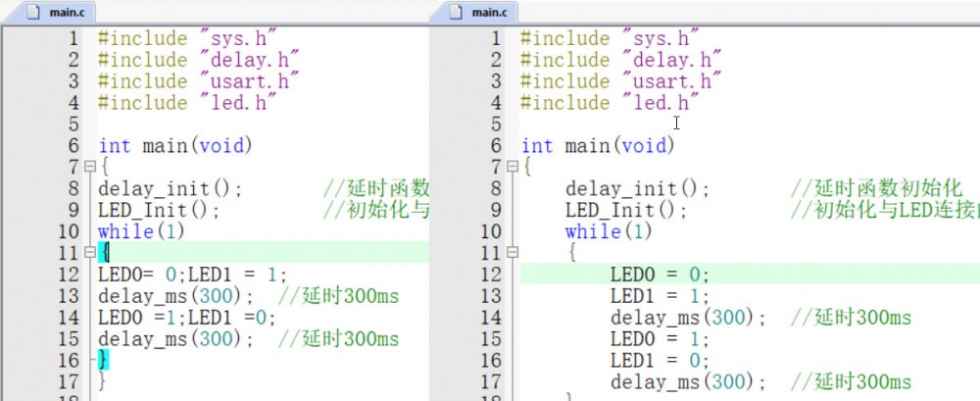Image resolution: width=980 pixels, height=401 pixels.
Task: Click 'LED1 = 1;' on line 13 right editor
Action: [660, 295]
